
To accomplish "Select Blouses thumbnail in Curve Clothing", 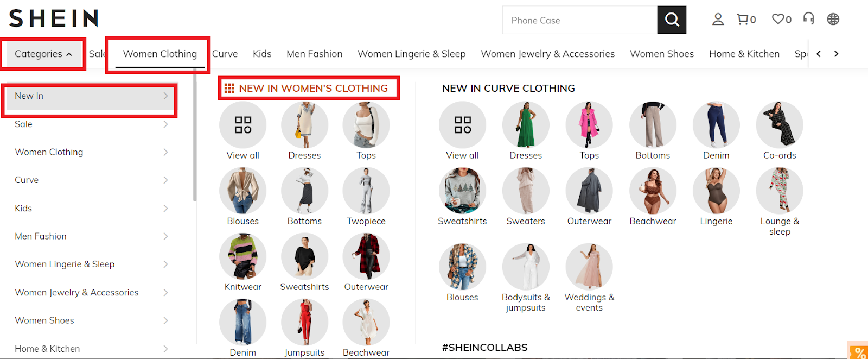I will (462, 267).
